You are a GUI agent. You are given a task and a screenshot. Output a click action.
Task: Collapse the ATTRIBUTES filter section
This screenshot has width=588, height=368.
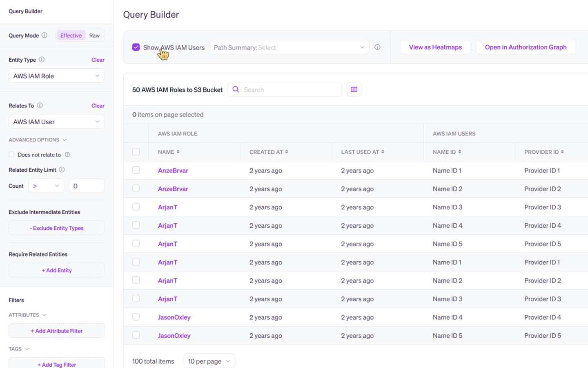pos(28,315)
